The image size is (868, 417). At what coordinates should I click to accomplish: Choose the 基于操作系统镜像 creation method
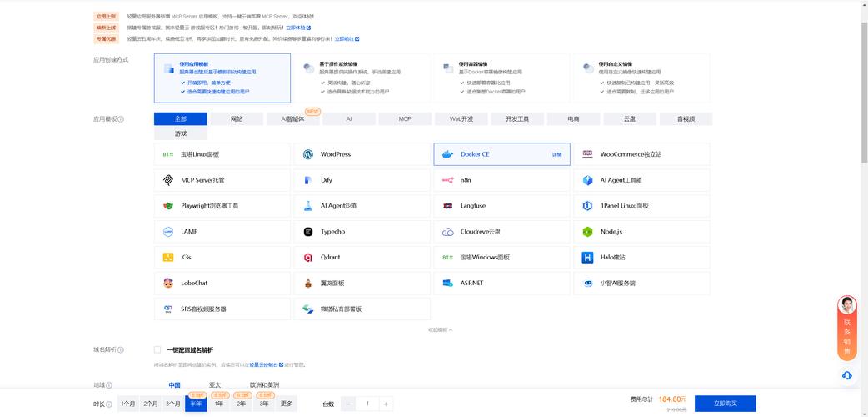[362, 78]
